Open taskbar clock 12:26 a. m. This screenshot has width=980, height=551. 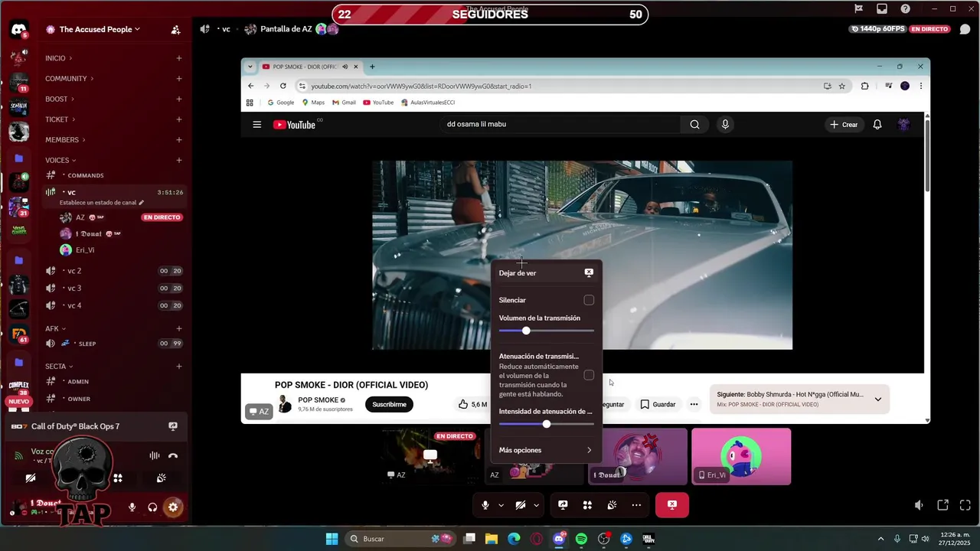click(954, 539)
